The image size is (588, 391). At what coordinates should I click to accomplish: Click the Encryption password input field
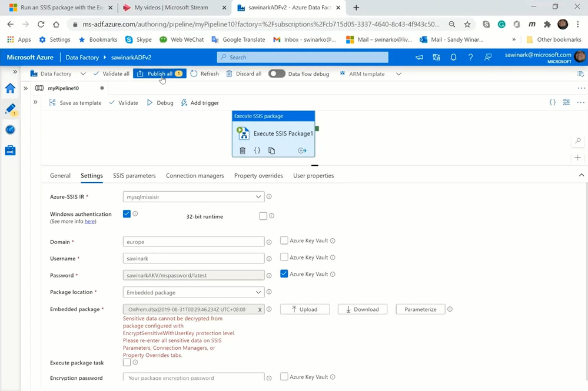pyautogui.click(x=194, y=377)
